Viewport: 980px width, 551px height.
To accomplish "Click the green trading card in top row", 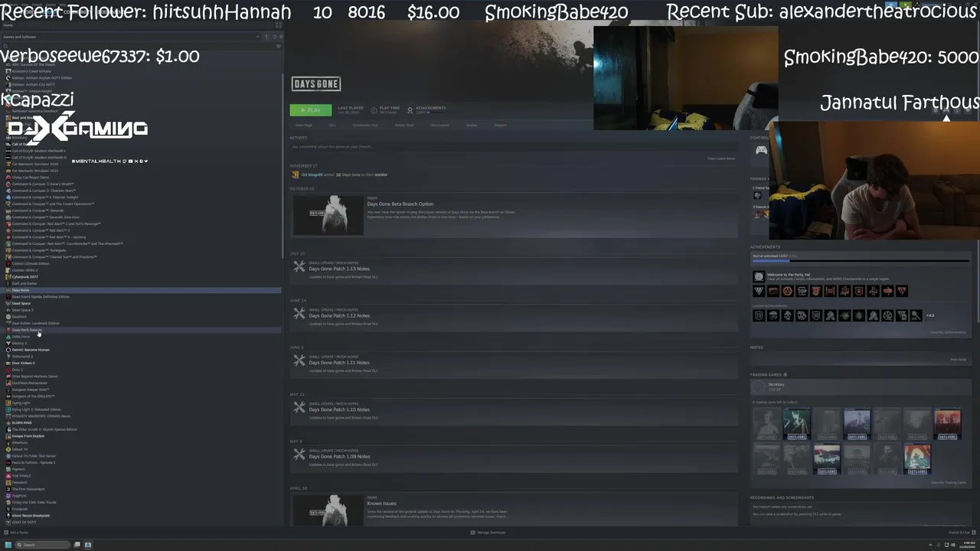I will click(796, 425).
